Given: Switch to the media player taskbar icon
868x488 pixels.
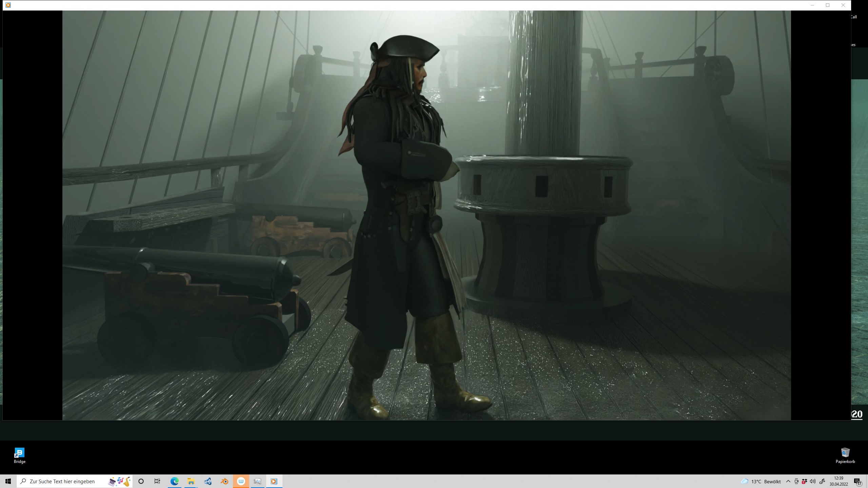Looking at the screenshot, I should [274, 481].
